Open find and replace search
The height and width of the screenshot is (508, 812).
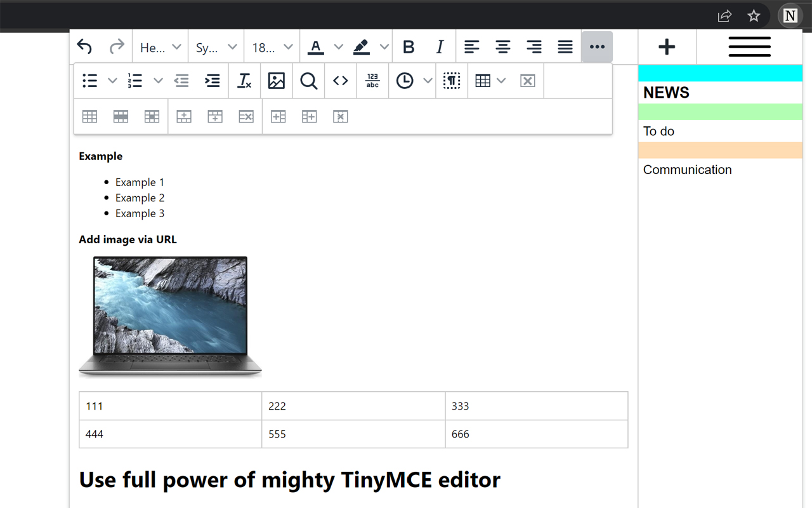pos(309,81)
